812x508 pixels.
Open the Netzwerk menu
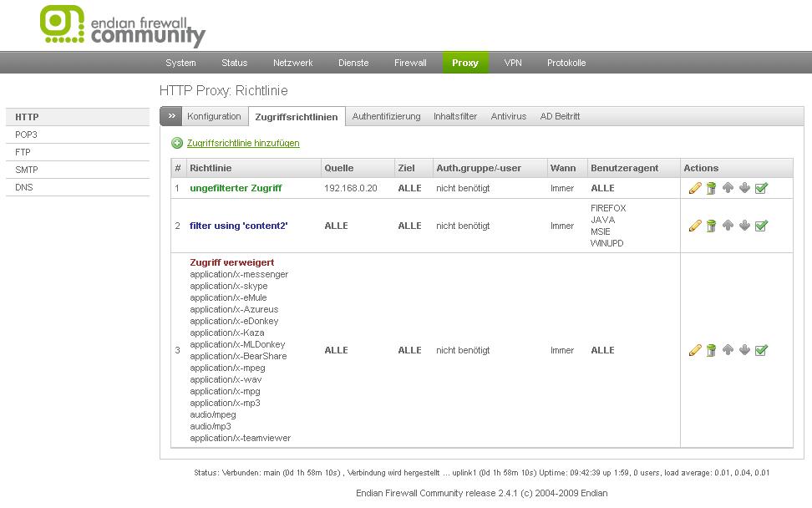292,63
